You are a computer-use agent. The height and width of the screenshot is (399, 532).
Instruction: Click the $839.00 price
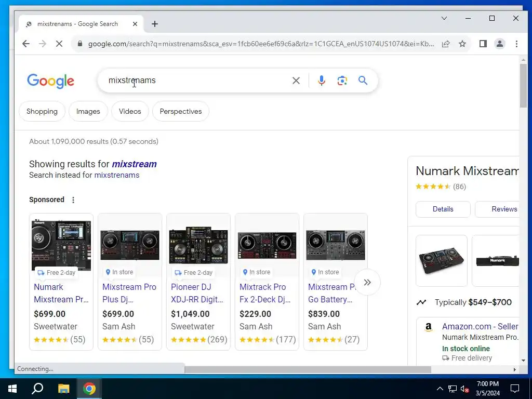324,314
